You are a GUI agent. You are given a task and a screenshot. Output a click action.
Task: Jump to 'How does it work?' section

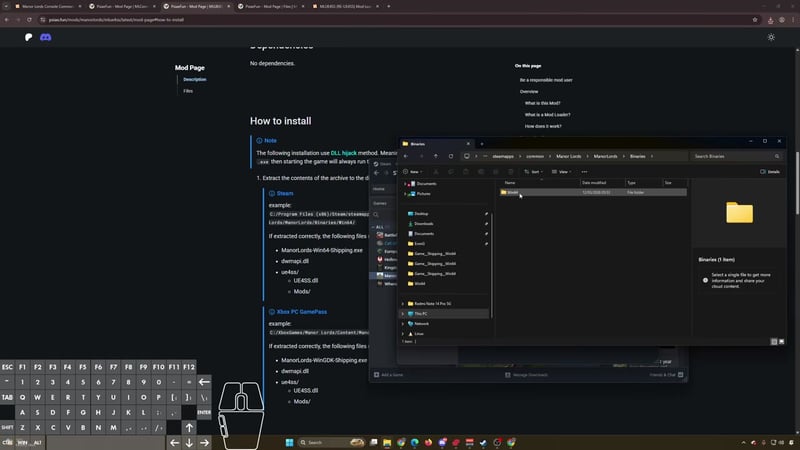(543, 126)
